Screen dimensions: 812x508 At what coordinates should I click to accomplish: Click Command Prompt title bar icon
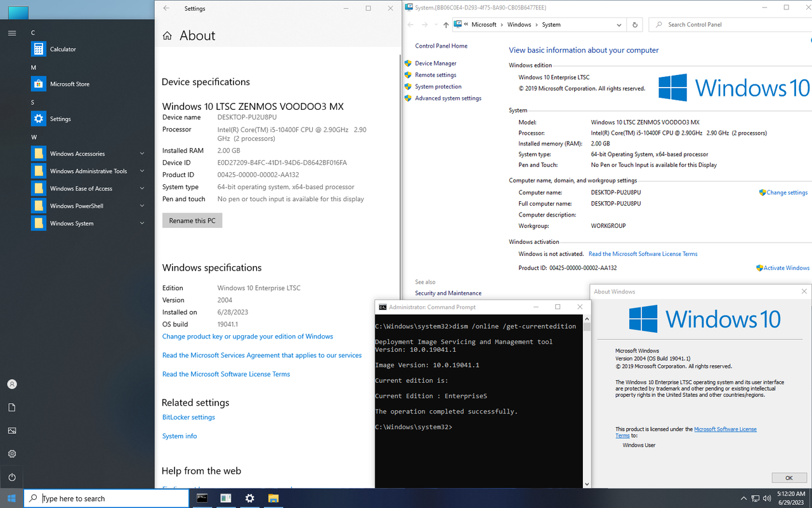click(383, 307)
